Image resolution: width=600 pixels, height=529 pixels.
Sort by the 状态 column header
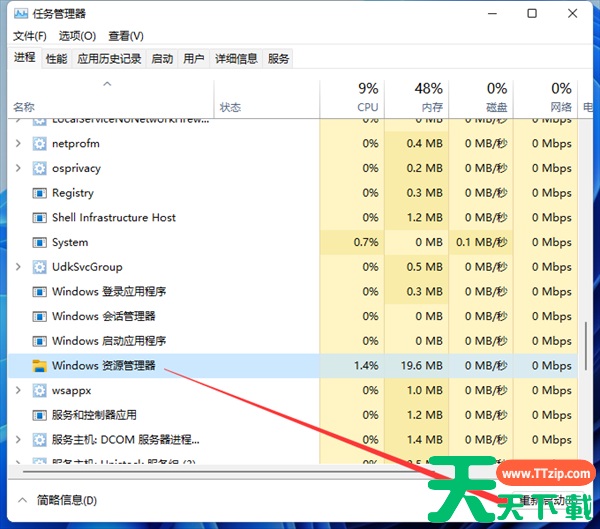(267, 99)
